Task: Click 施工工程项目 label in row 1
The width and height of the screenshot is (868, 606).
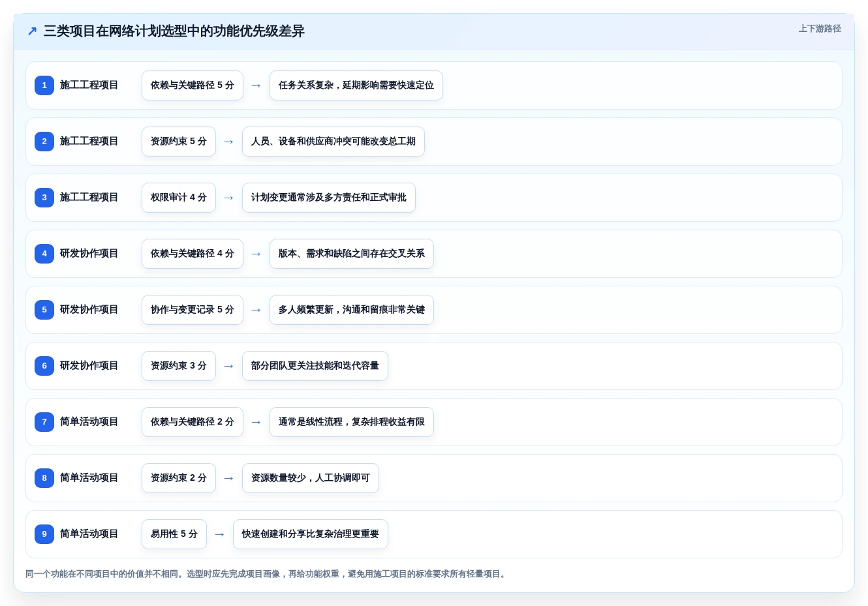Action: (x=89, y=85)
